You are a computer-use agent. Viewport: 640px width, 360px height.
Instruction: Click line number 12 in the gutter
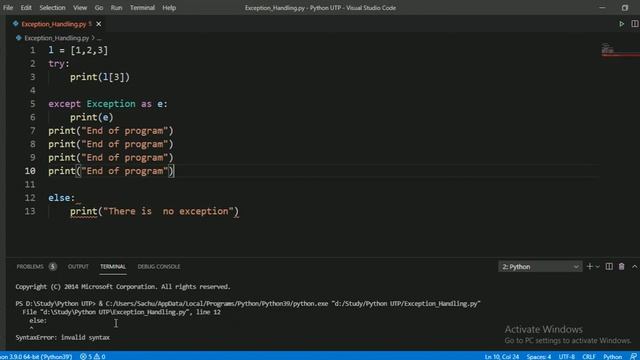pyautogui.click(x=30, y=198)
